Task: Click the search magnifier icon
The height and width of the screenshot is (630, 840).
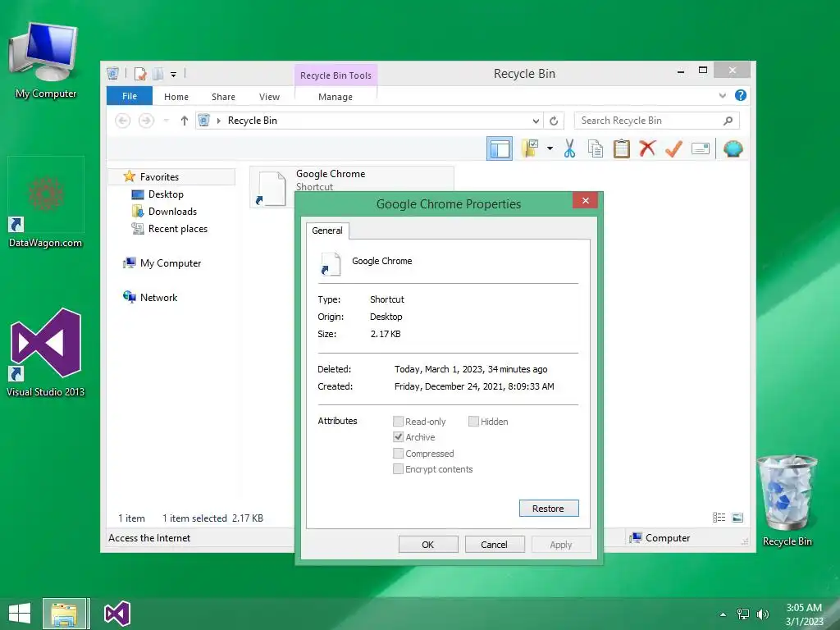Action: pyautogui.click(x=728, y=121)
